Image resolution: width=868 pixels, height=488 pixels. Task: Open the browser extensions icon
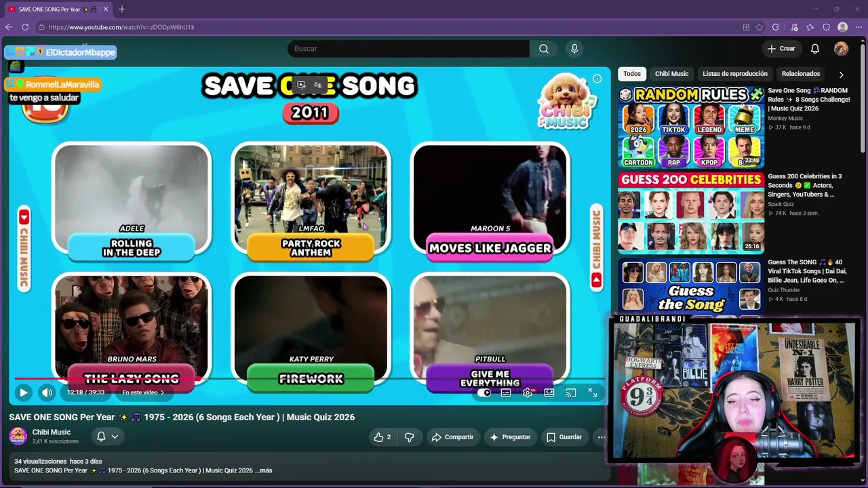(776, 27)
